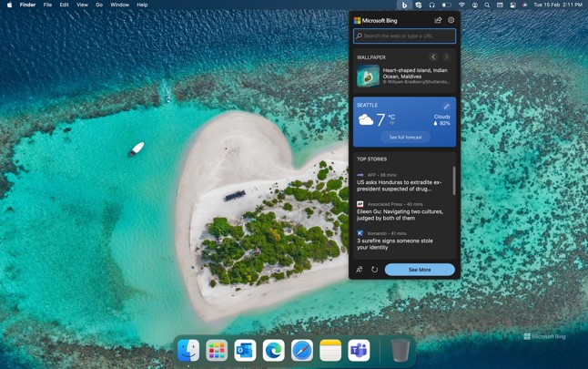The height and width of the screenshot is (369, 588).
Task: Open the Help menu
Action: 142,5
